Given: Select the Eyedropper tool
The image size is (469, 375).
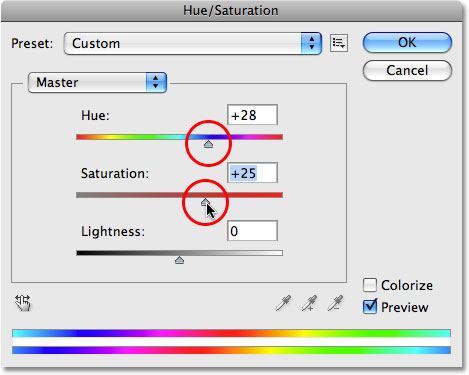Looking at the screenshot, I should [x=283, y=303].
